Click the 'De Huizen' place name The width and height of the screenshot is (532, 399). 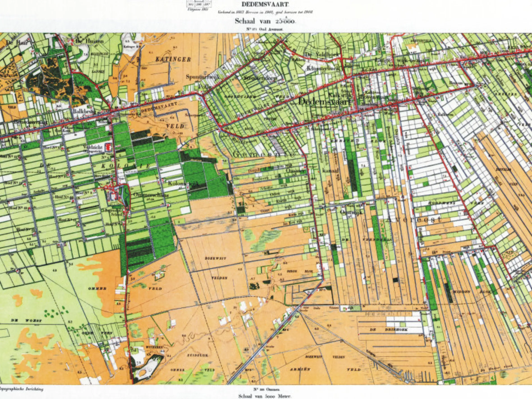pyautogui.click(x=90, y=41)
